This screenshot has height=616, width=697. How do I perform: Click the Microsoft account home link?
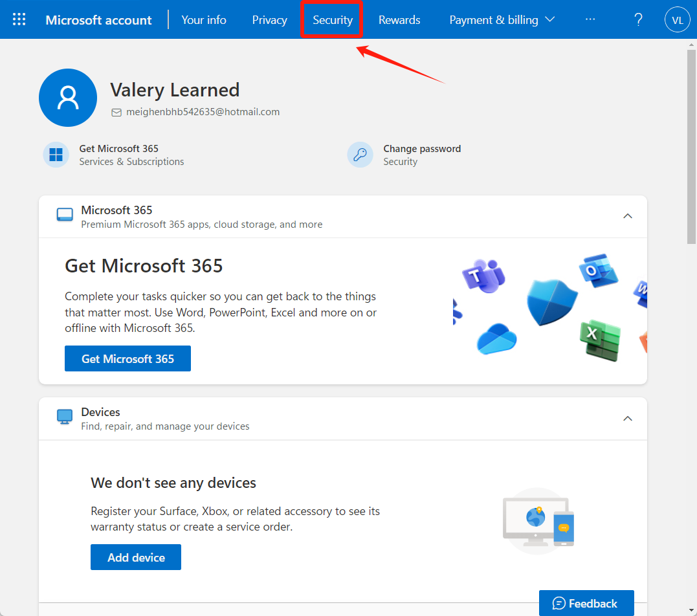(98, 19)
